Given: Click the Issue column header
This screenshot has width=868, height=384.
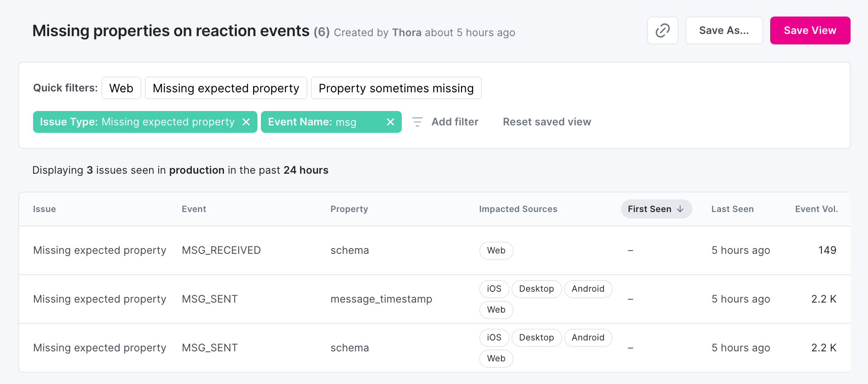Looking at the screenshot, I should tap(44, 209).
